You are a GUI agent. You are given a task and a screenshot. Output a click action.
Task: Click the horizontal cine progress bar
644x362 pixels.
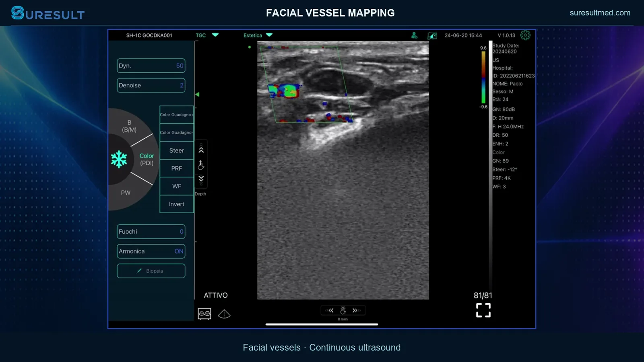click(322, 324)
